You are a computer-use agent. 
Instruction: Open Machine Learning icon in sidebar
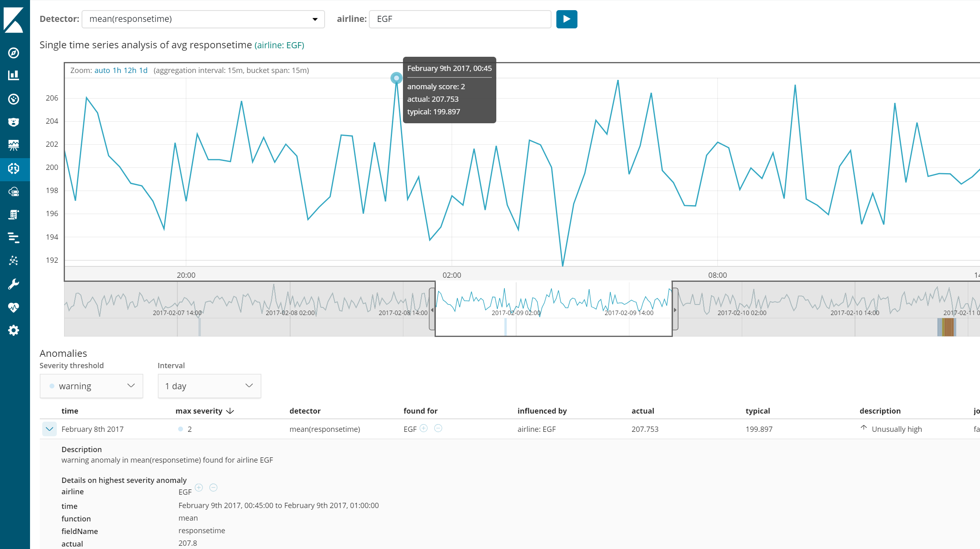(x=14, y=169)
